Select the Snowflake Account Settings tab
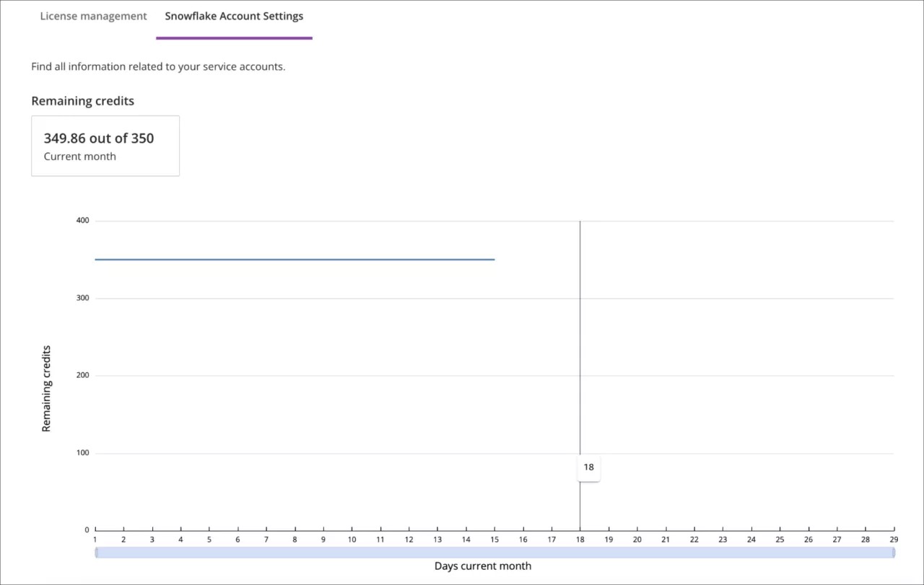924x585 pixels. [x=234, y=16]
